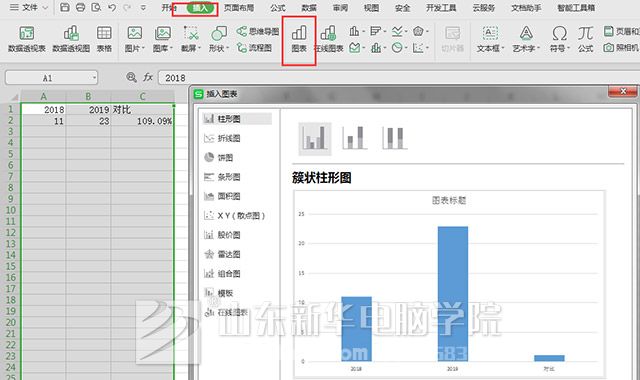Switch to the 数据 ribbon tab
Viewport: 640px width, 380px height.
point(309,8)
